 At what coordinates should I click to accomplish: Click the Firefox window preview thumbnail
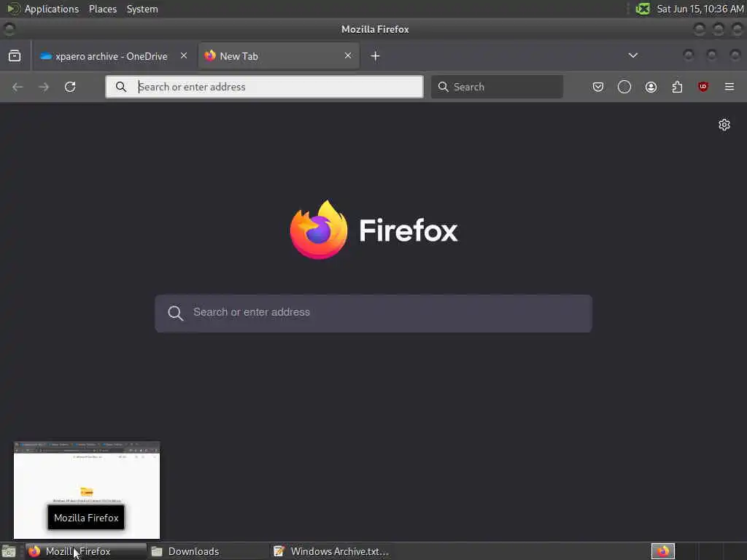pos(87,490)
